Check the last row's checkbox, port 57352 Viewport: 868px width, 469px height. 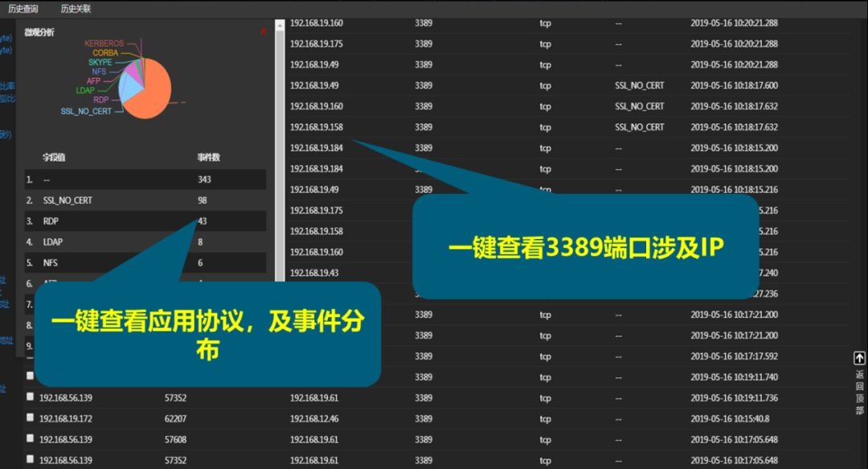[x=30, y=459]
